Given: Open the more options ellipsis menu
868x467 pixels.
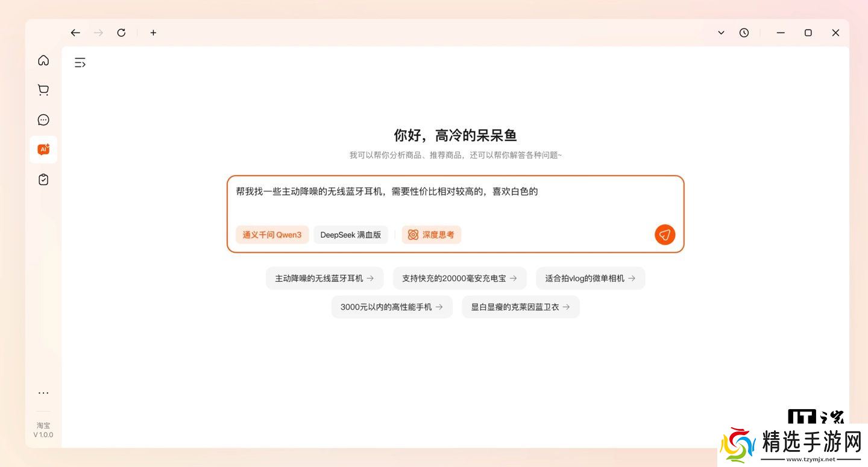Looking at the screenshot, I should (43, 393).
